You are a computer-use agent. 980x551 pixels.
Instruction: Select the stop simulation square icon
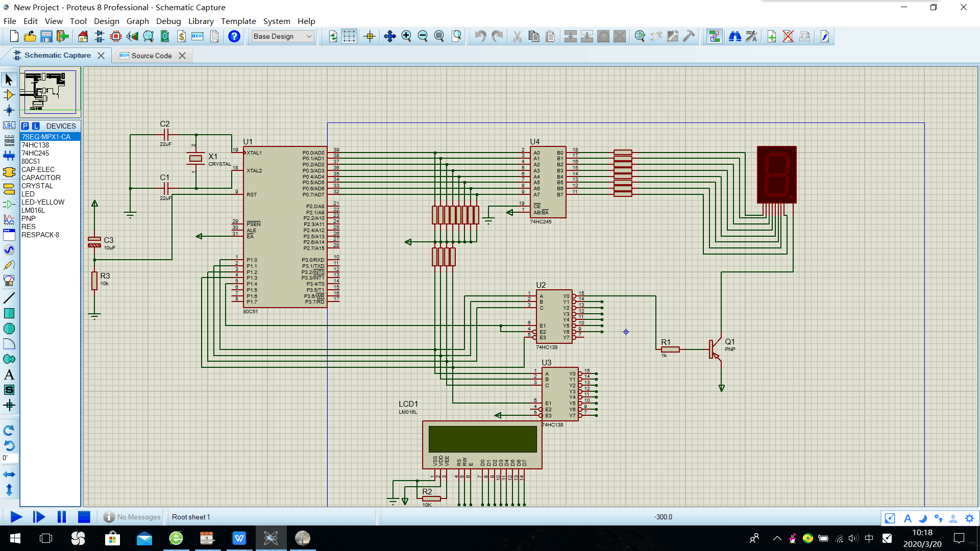point(84,517)
